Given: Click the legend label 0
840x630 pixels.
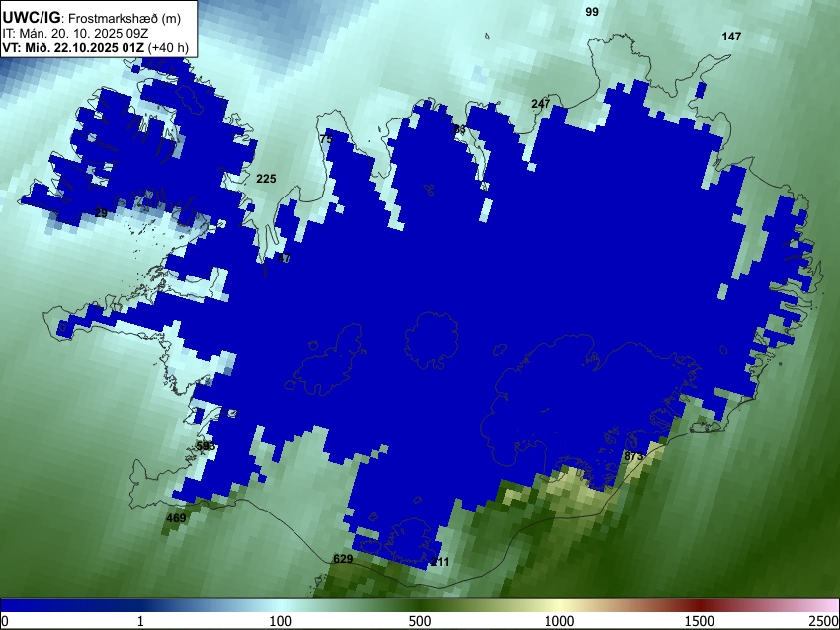Looking at the screenshot, I should point(5,621).
